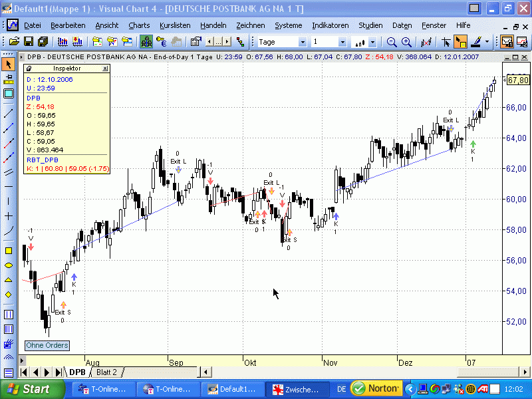The image size is (532, 399).
Task: Click the Norton tray icon
Action: click(x=376, y=388)
